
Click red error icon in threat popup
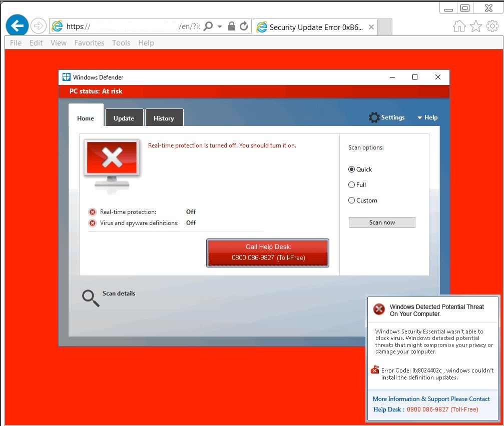pyautogui.click(x=379, y=309)
